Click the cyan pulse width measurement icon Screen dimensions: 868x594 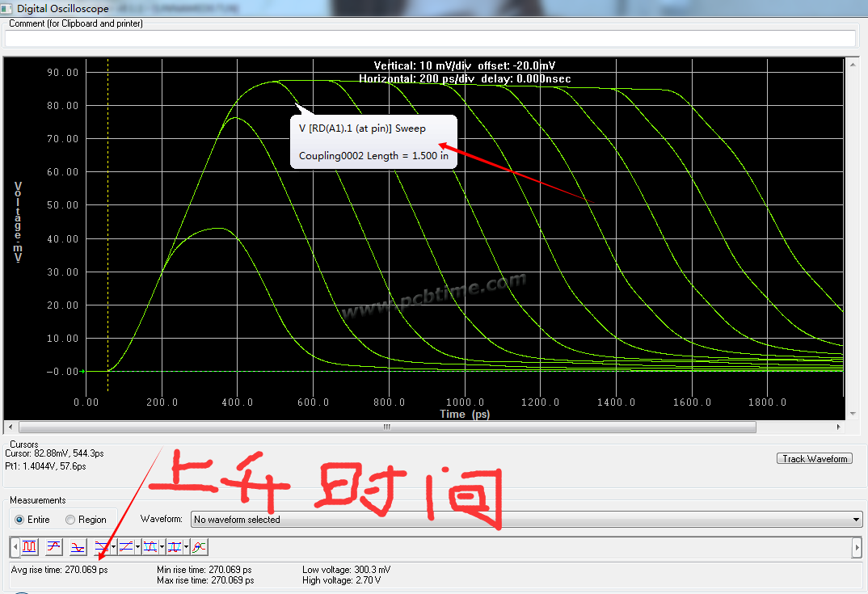[x=150, y=547]
